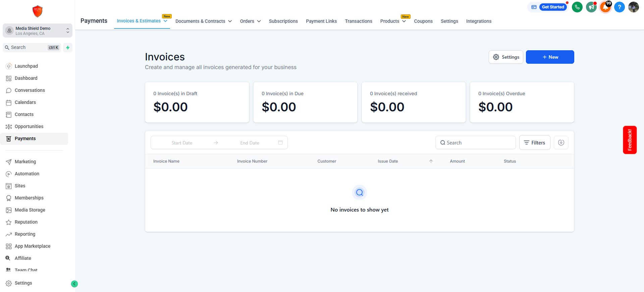Image resolution: width=644 pixels, height=292 pixels.
Task: Click the green lightning quick actions icon
Action: [68, 48]
